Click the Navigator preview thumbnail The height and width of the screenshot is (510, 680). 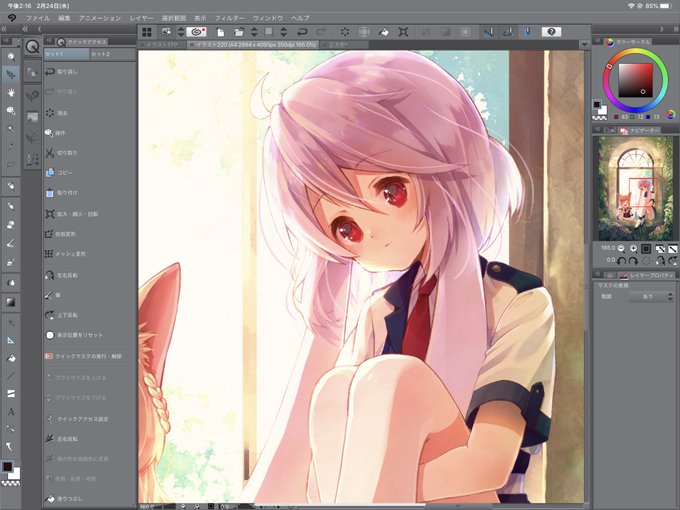[636, 188]
